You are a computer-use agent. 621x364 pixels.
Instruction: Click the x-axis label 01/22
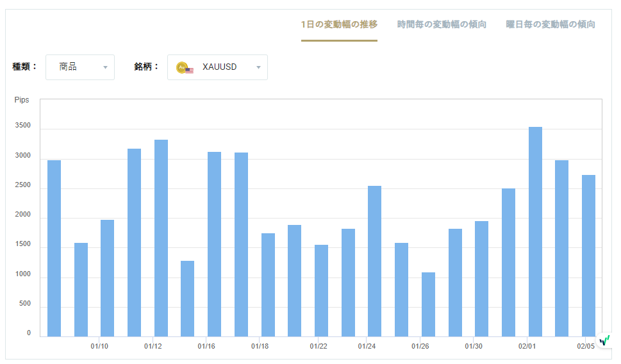pos(319,347)
